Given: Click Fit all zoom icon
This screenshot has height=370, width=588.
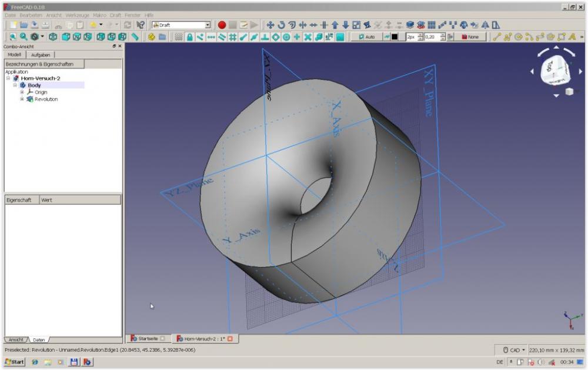Looking at the screenshot, I should [x=13, y=37].
